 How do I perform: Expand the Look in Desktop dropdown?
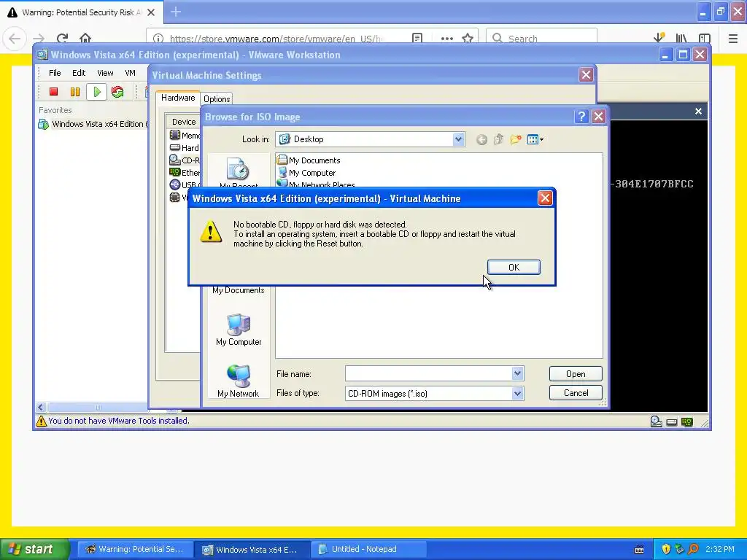tap(458, 139)
